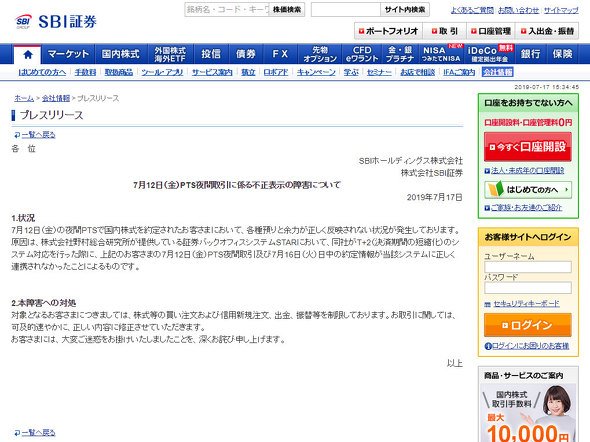590x442 pixels.
Task: Click the home icon in navigation bar
Action: [28, 55]
